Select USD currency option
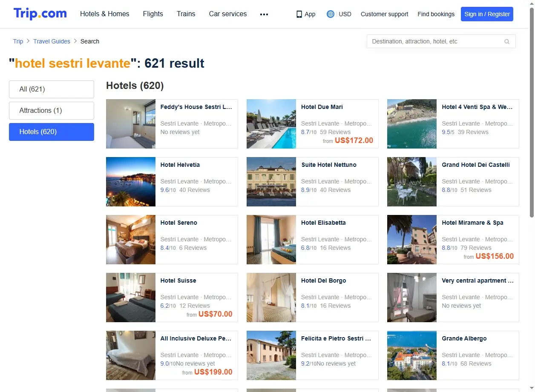Screen dimensions: 535x392 click(x=345, y=14)
